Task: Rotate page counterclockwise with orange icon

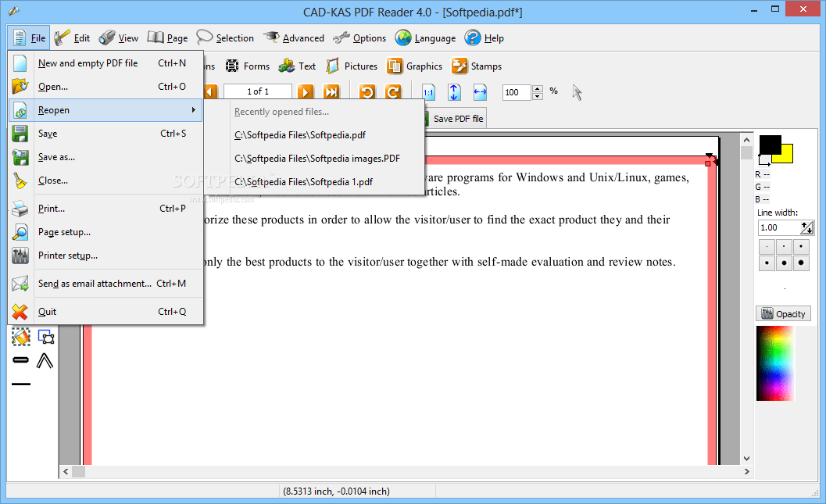Action: [x=367, y=92]
